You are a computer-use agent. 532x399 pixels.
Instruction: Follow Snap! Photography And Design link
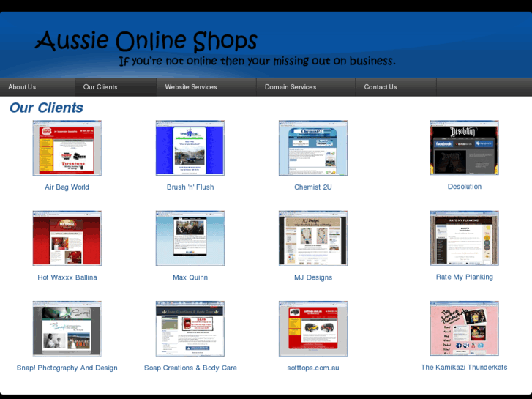67,368
